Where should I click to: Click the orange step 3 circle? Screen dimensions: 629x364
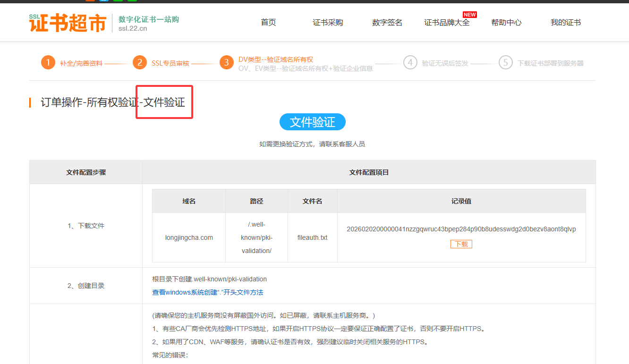(227, 62)
